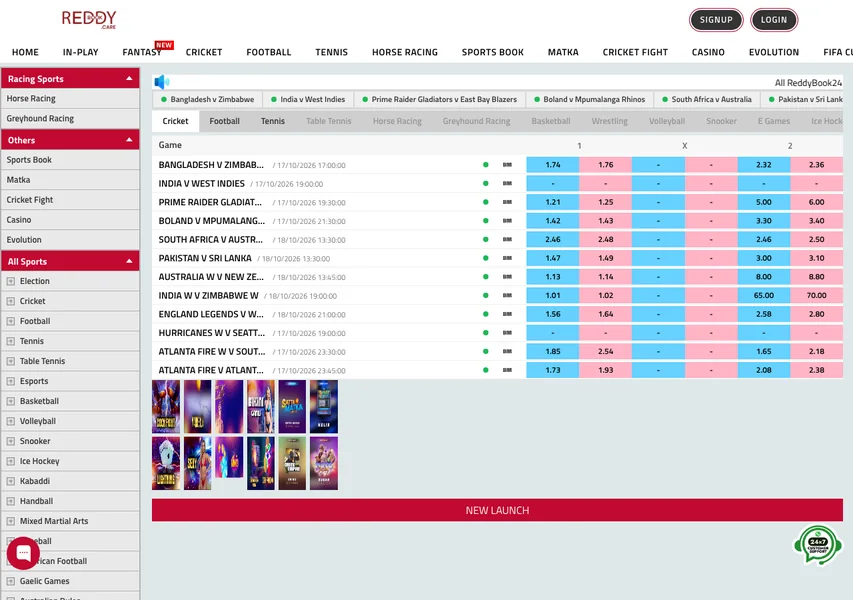Screen dimensions: 853x600
Task: Click BM icon in Bangladesh v Zimbabwe row
Action: coord(507,165)
